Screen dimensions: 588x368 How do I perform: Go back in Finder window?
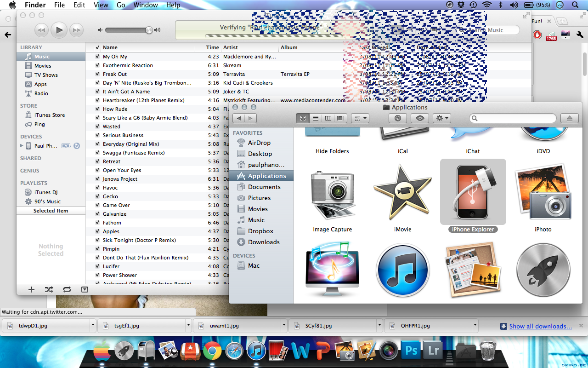239,118
